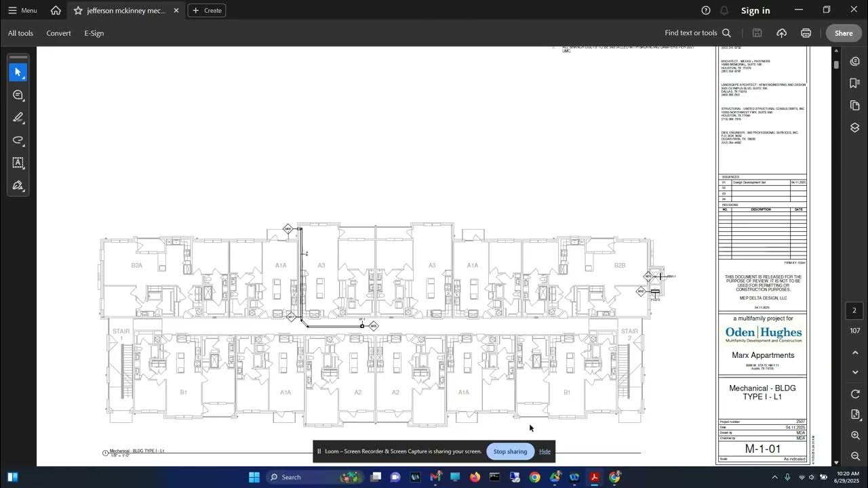868x488 pixels.
Task: Click total page count 107
Action: click(854, 331)
